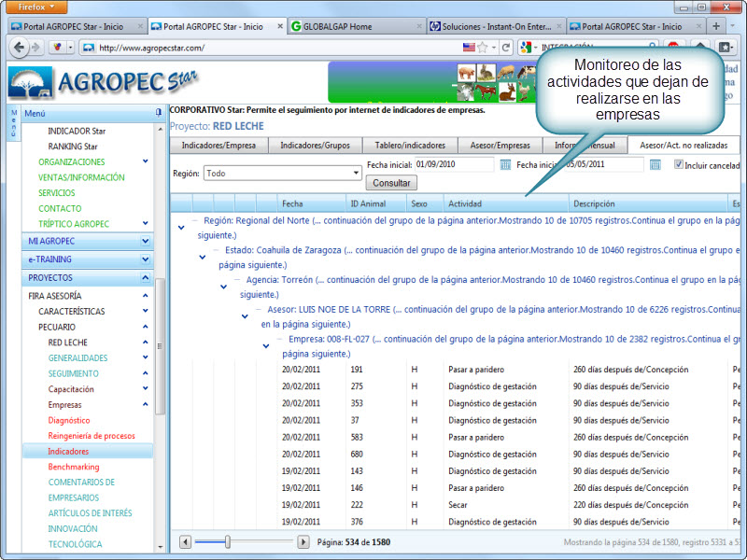
Task: Expand the MI AGROPEC section
Action: pyautogui.click(x=146, y=241)
